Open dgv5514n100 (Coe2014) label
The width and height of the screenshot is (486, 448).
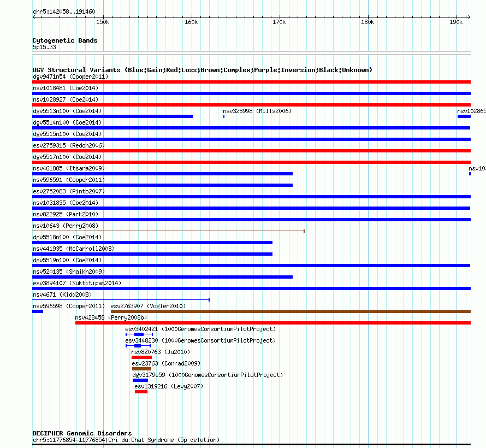pos(67,122)
